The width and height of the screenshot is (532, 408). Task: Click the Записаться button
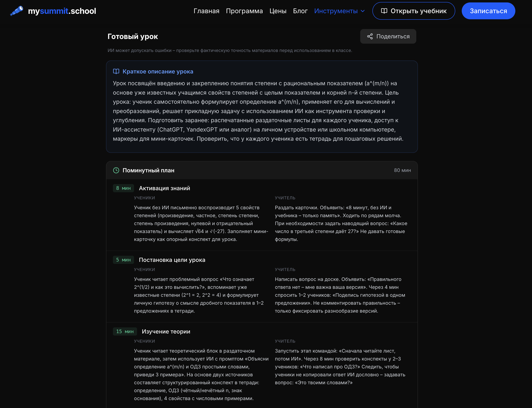click(488, 11)
